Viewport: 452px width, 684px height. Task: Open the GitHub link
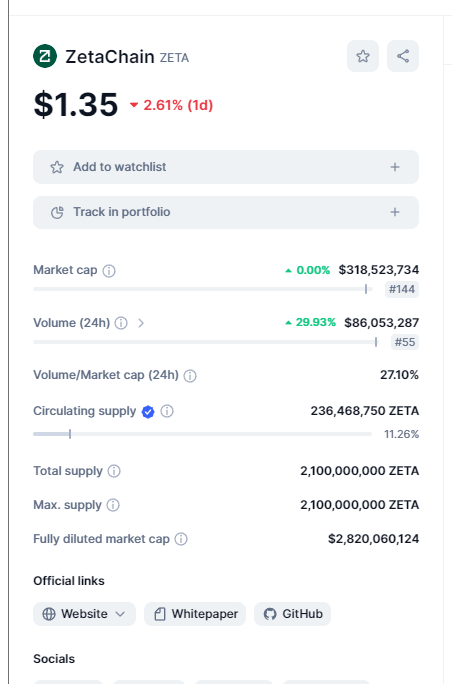[x=292, y=614]
